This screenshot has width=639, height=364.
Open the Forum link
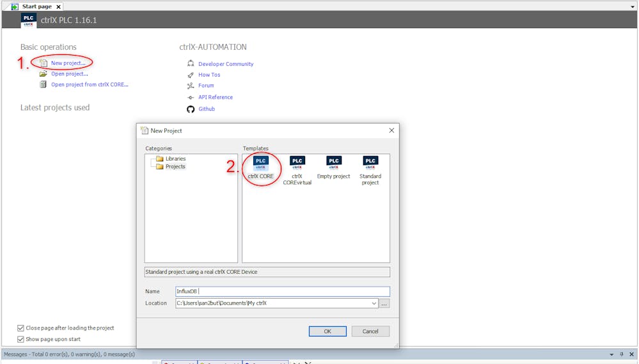point(206,86)
